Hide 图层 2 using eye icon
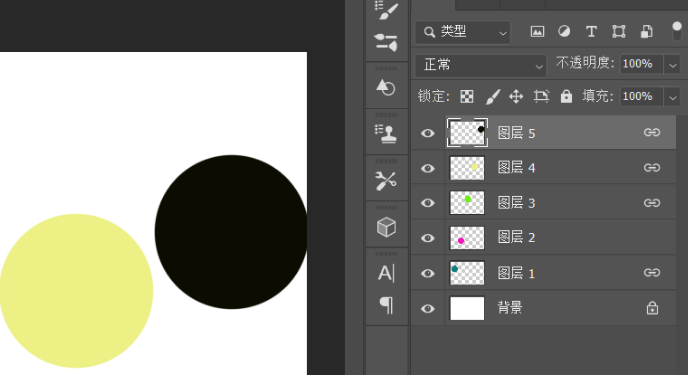This screenshot has height=375, width=688. pyautogui.click(x=428, y=238)
